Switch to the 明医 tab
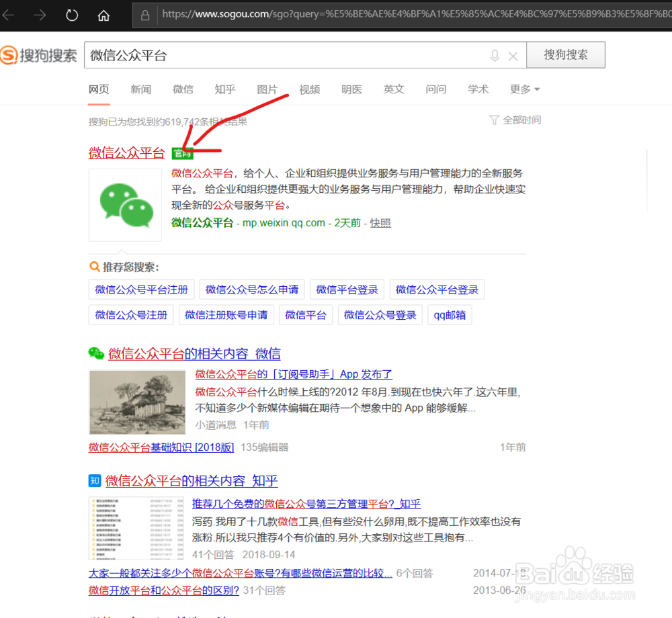 pos(352,89)
